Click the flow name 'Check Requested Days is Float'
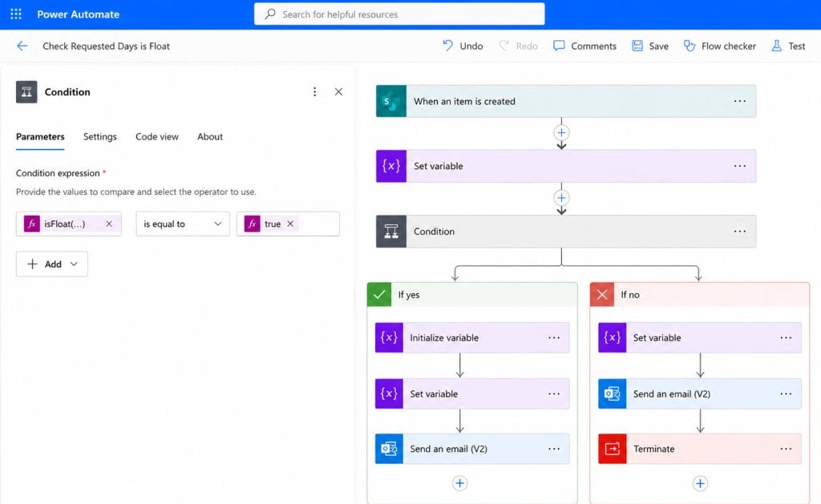This screenshot has width=821, height=504. coord(107,46)
